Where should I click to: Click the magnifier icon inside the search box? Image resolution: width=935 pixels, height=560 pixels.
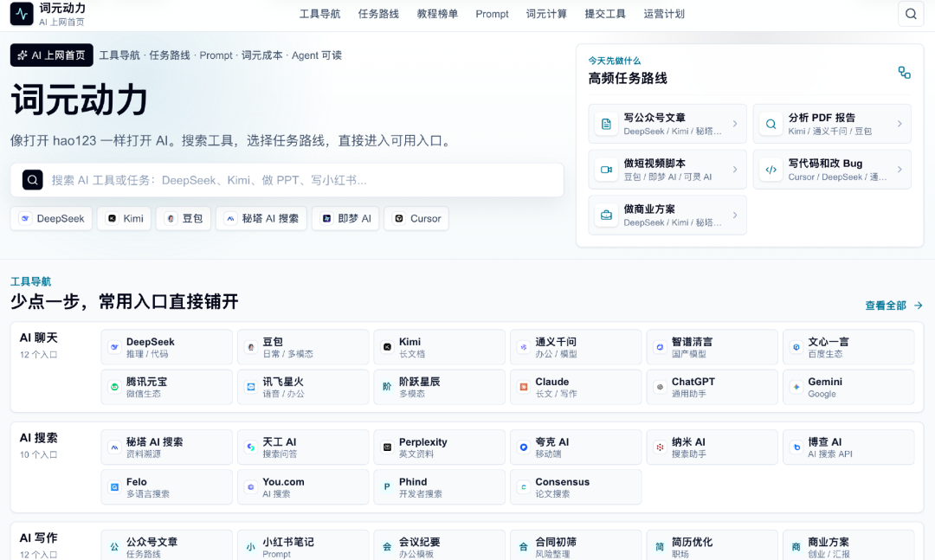32,179
